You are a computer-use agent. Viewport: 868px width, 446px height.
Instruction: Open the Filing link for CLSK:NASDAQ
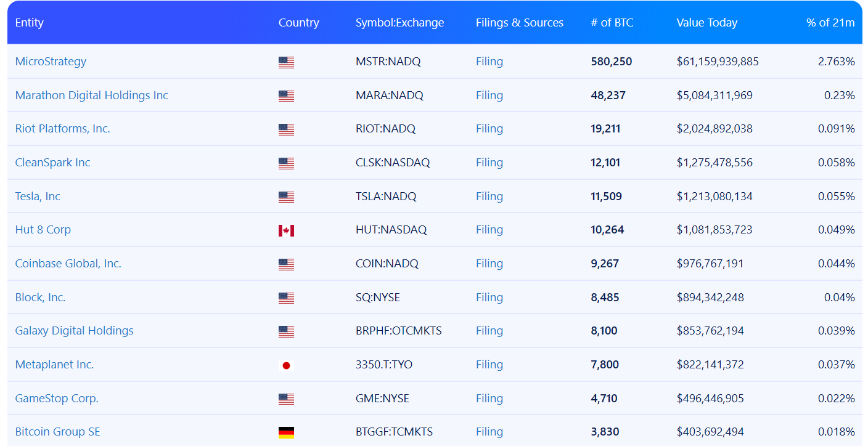pos(489,163)
